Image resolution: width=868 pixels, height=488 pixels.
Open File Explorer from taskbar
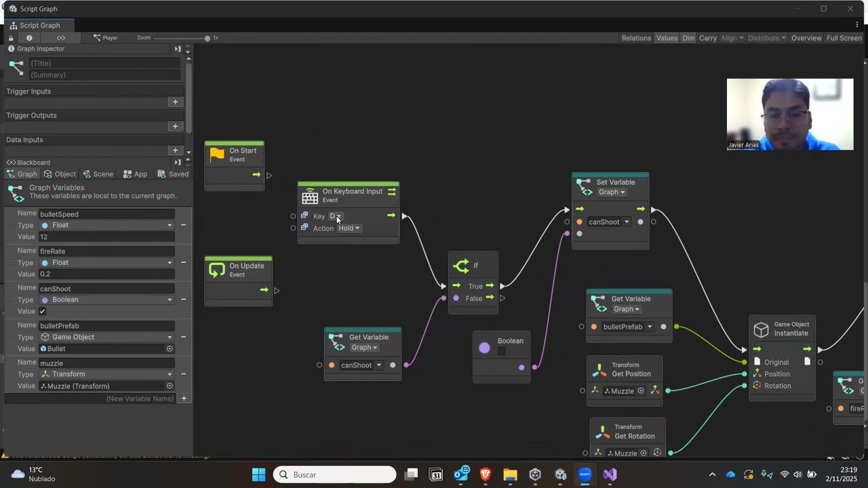point(510,474)
